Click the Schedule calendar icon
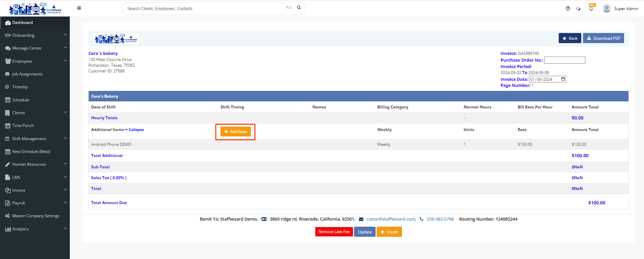Image resolution: width=644 pixels, height=259 pixels. (x=8, y=100)
